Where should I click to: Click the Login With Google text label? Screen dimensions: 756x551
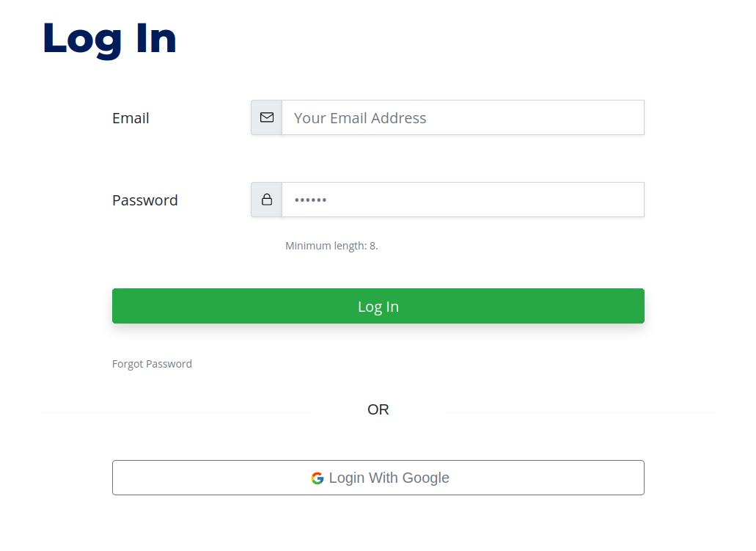point(389,478)
